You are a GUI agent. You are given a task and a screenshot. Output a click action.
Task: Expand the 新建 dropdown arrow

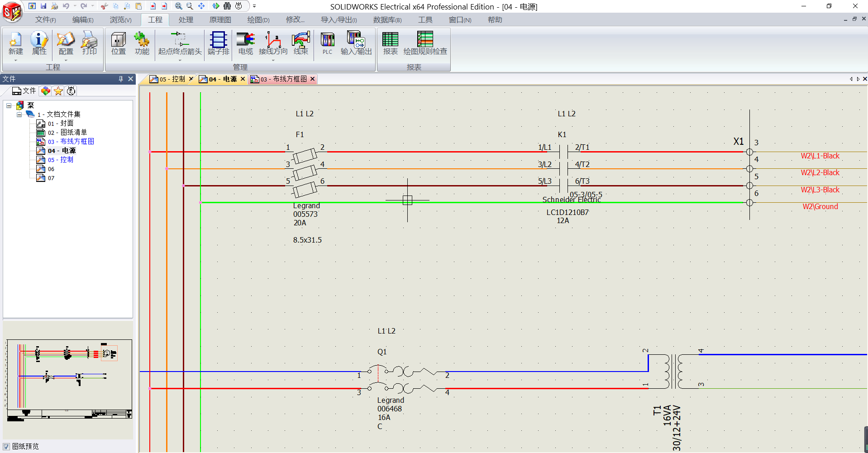coord(15,60)
